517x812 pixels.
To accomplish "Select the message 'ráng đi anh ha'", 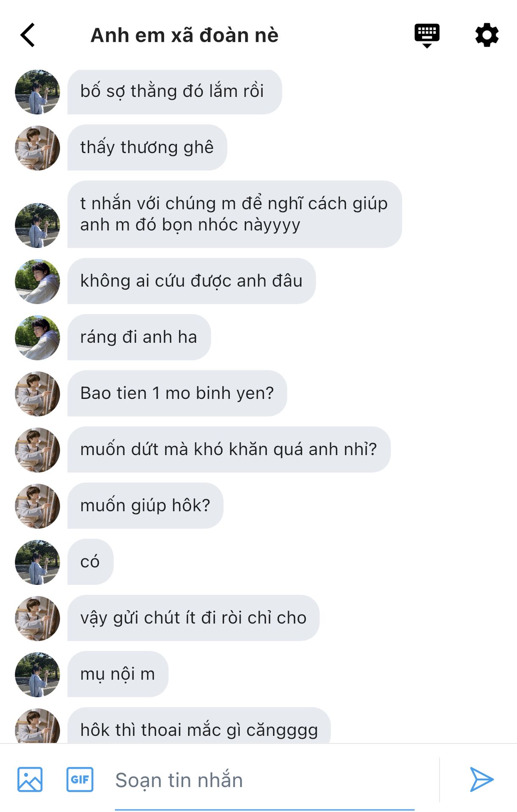I will point(139,337).
